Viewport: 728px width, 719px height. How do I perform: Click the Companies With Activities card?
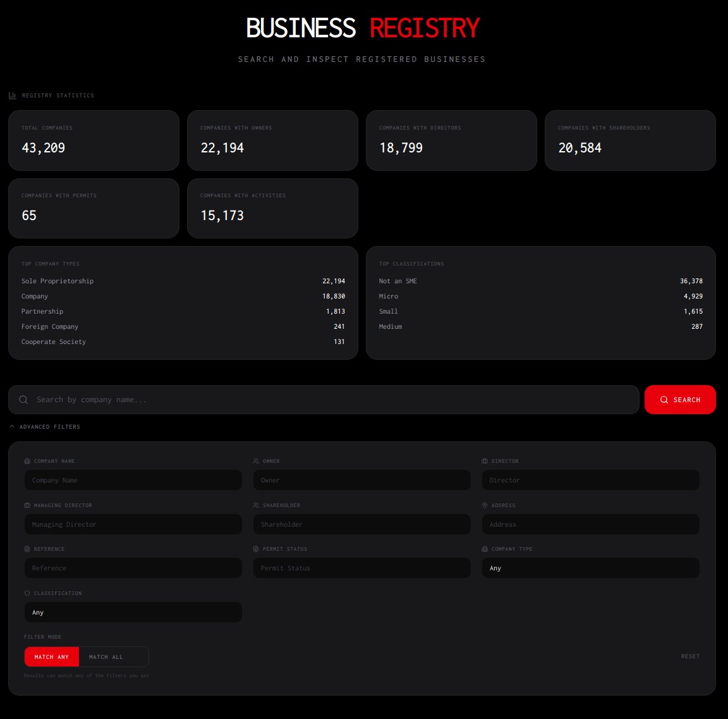point(272,209)
